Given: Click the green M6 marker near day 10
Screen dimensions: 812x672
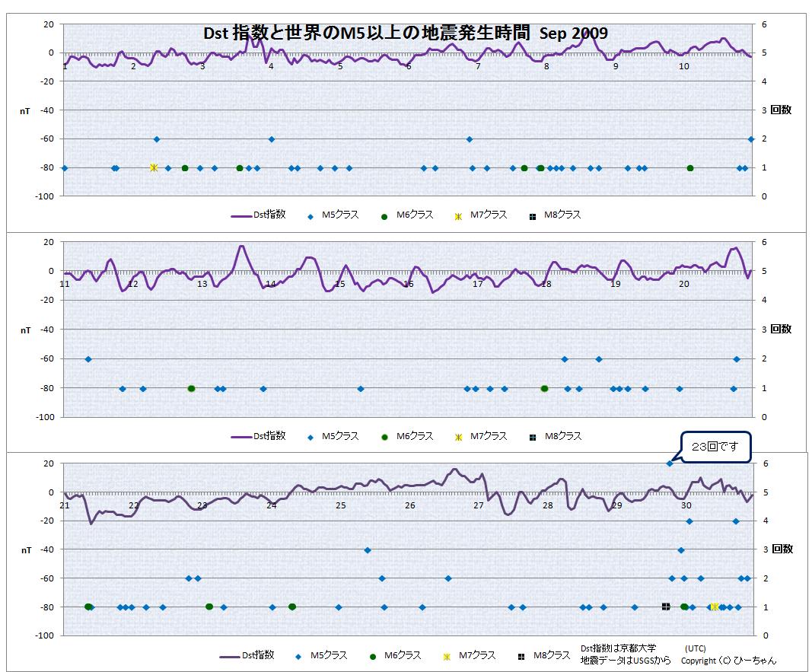Looking at the screenshot, I should click(690, 168).
